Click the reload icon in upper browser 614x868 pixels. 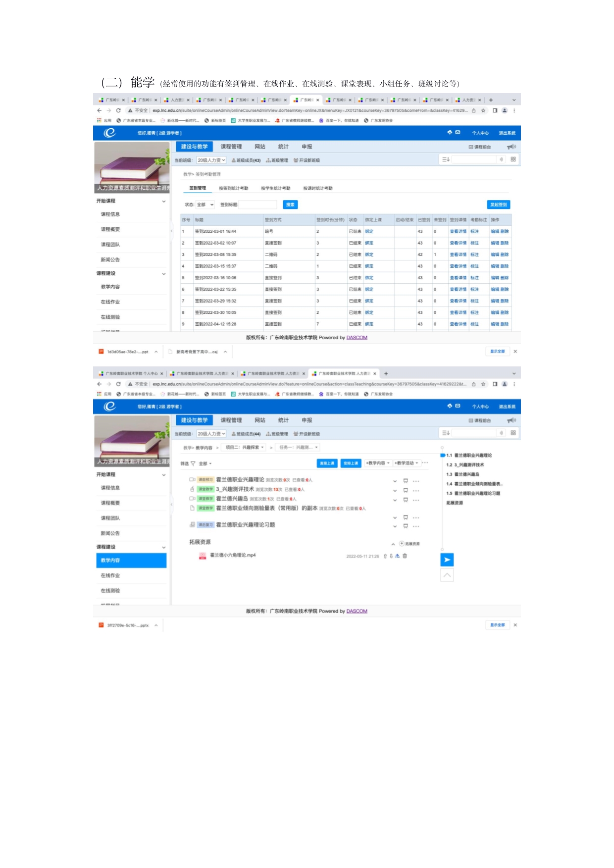118,110
